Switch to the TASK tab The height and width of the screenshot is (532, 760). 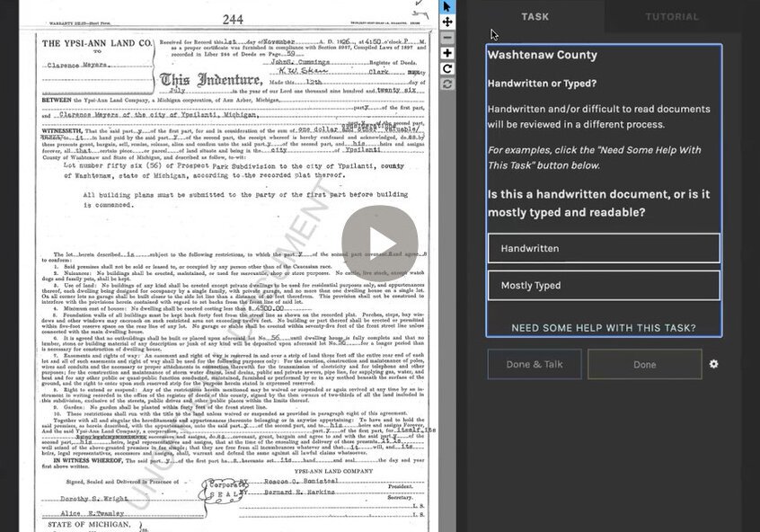[535, 16]
